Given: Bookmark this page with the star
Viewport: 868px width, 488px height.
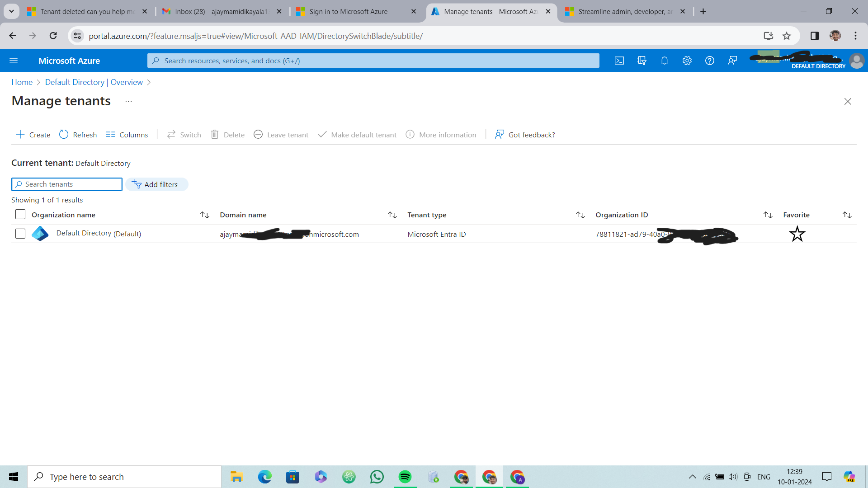Looking at the screenshot, I should click(x=787, y=36).
